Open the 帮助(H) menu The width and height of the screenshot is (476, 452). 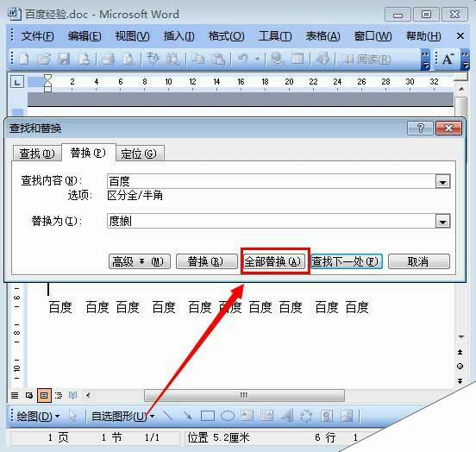[x=423, y=36]
